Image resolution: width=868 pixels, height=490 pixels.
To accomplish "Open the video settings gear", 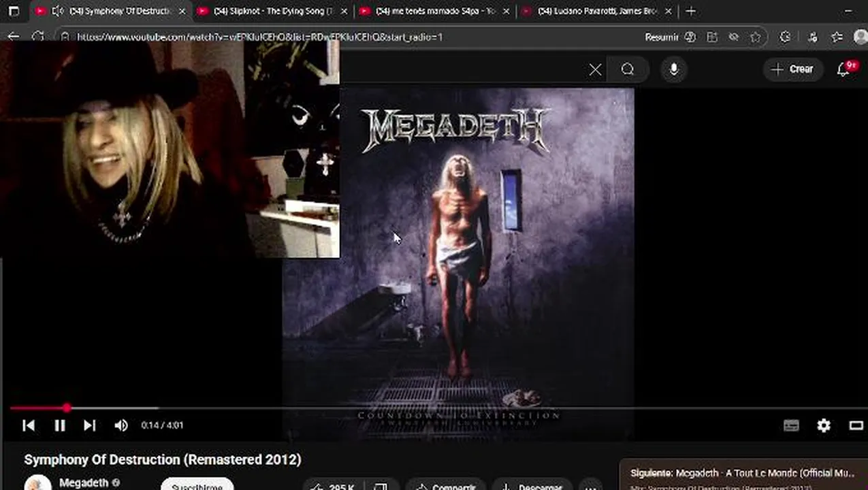I will tap(824, 425).
